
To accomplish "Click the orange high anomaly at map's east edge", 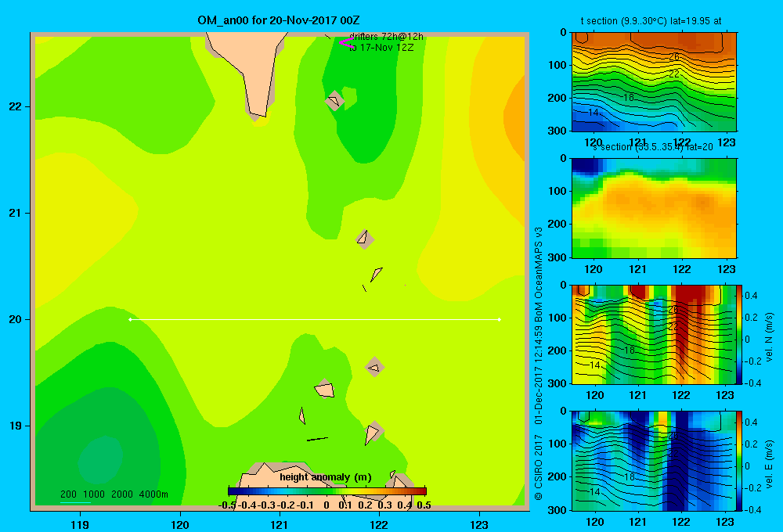I will tap(515, 120).
